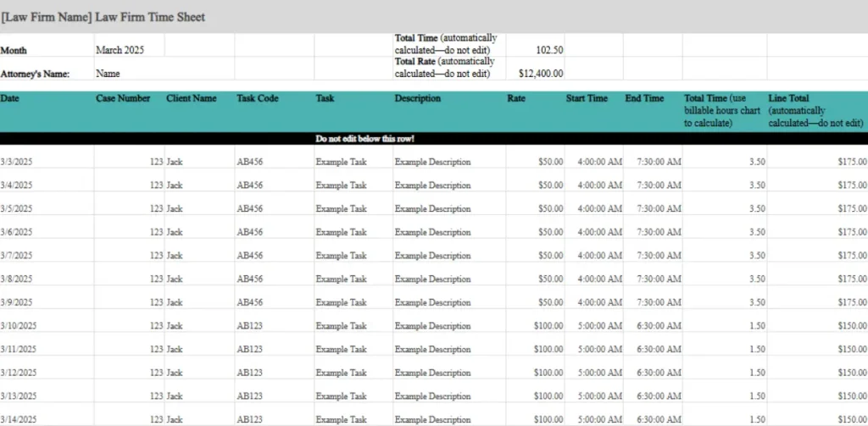
Task: Click total time 1.50 in the 3/10/2025 row
Action: coord(757,326)
